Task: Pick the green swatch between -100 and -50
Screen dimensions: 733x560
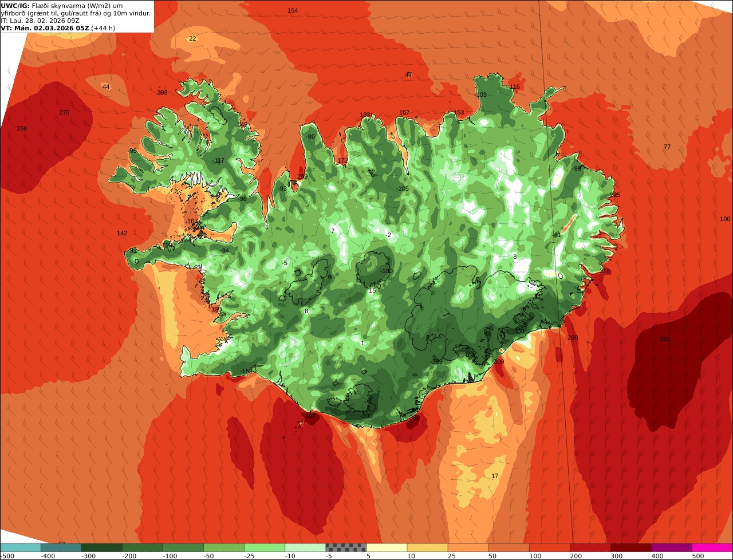Action: (183, 547)
